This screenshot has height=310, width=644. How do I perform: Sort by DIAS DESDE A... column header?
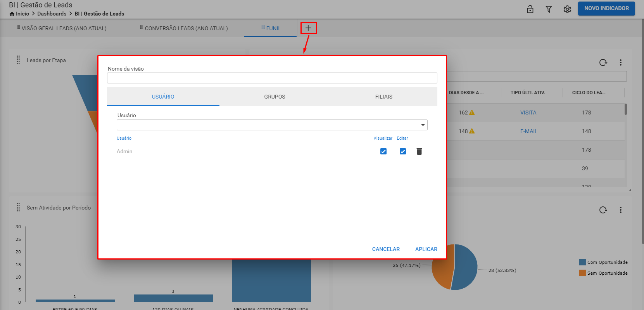pos(466,93)
